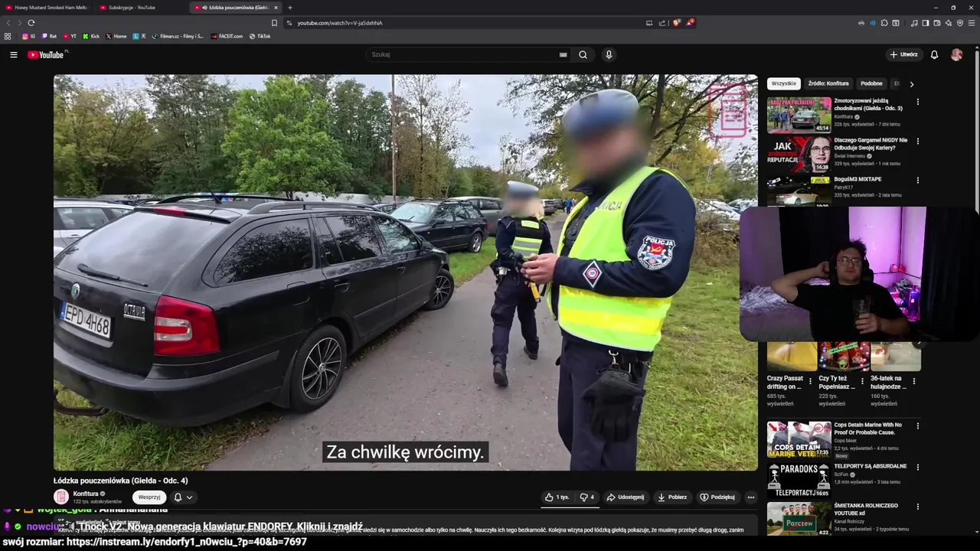Switch to Honey Mustard Smoked Ham Melts tab

tap(46, 8)
